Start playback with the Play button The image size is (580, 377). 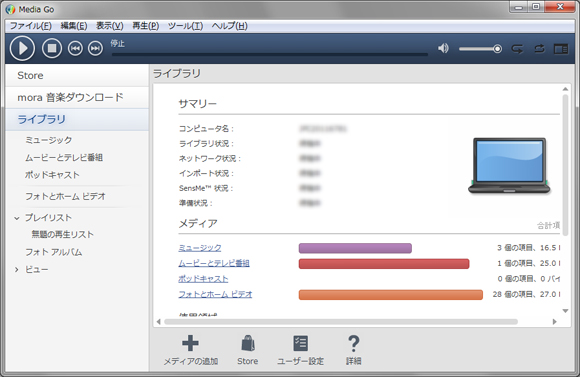point(22,48)
